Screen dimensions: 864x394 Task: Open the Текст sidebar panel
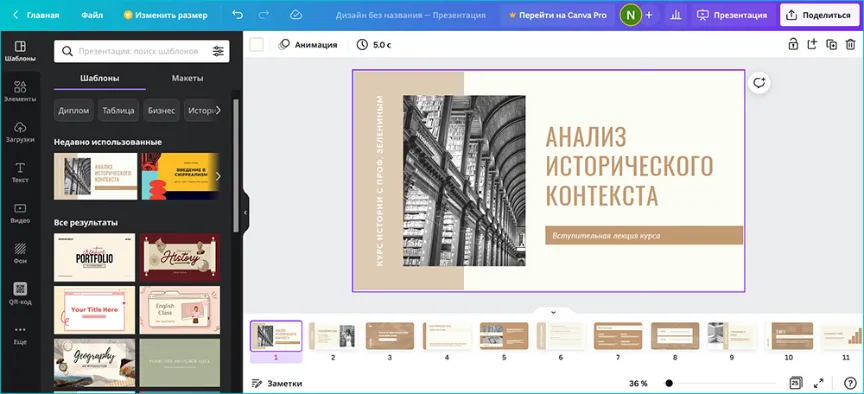click(20, 172)
